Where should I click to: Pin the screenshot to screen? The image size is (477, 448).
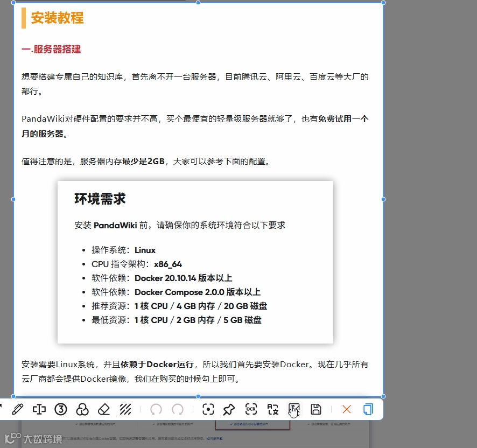(229, 409)
